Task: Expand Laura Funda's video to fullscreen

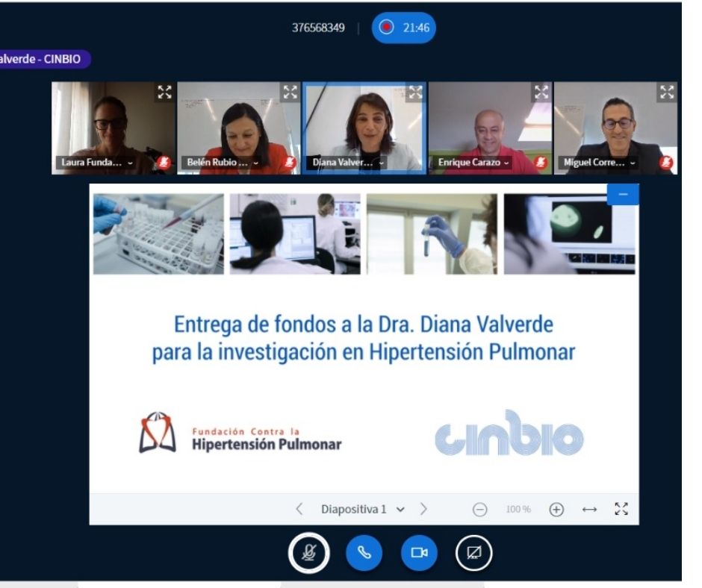Action: tap(164, 93)
